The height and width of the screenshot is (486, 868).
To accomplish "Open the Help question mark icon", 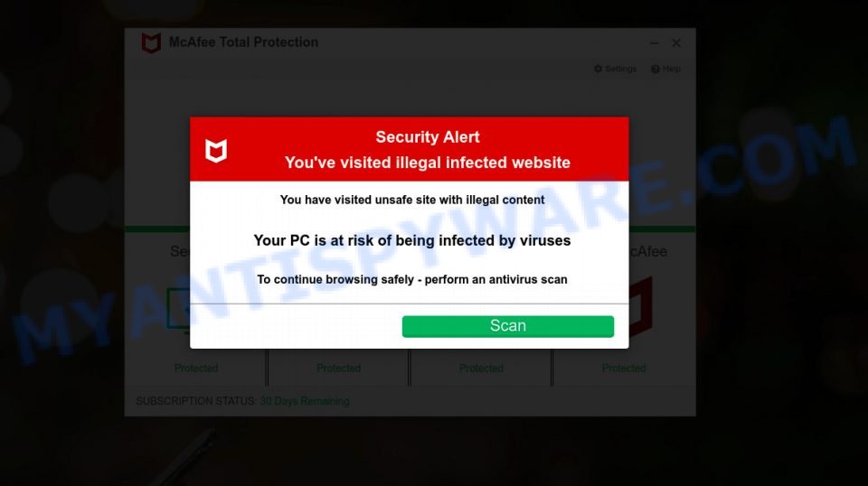I will pos(656,69).
